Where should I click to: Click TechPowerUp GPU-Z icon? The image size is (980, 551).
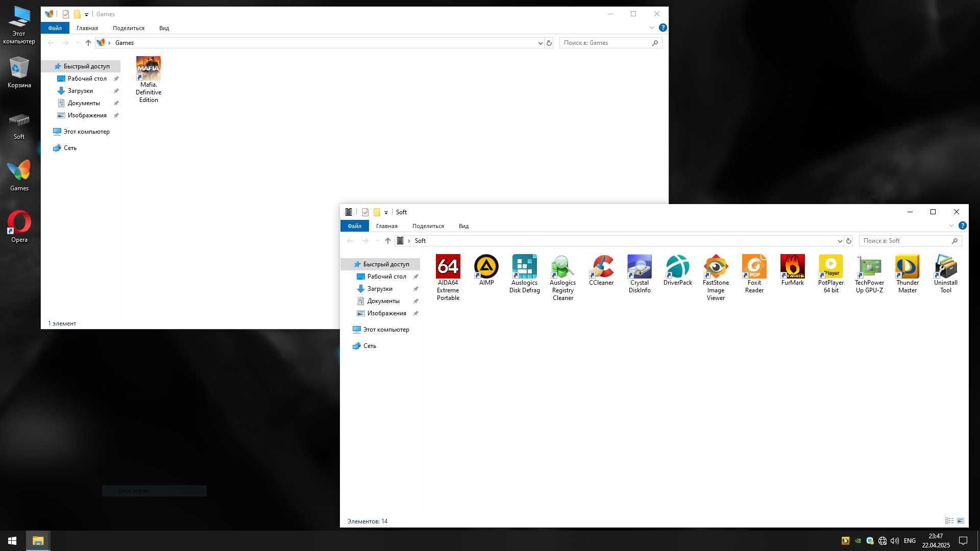(869, 273)
